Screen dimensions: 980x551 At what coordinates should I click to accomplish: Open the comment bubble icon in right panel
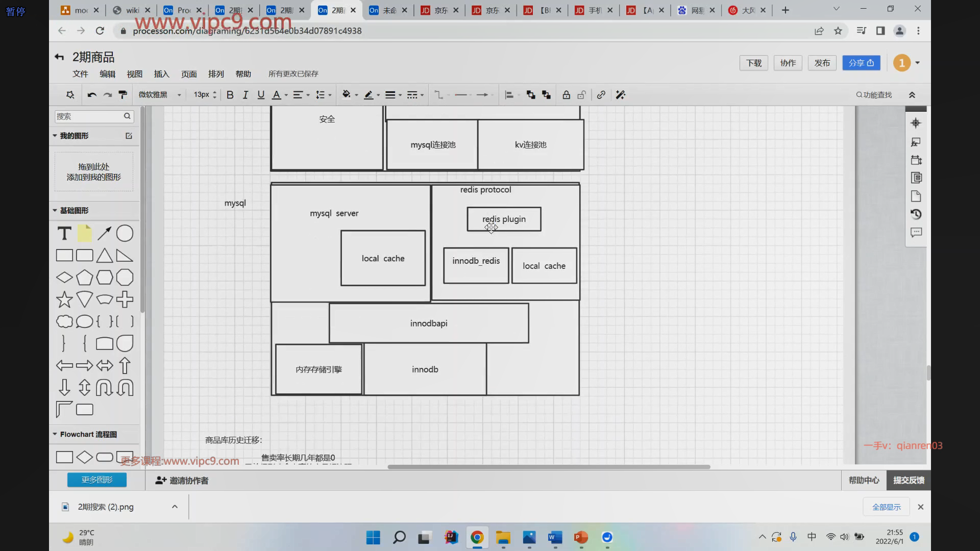tap(916, 233)
